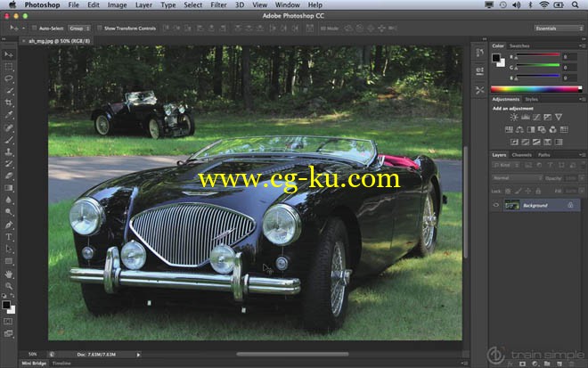Open the Timeline tab at bottom
The image size is (588, 368).
pos(61,364)
